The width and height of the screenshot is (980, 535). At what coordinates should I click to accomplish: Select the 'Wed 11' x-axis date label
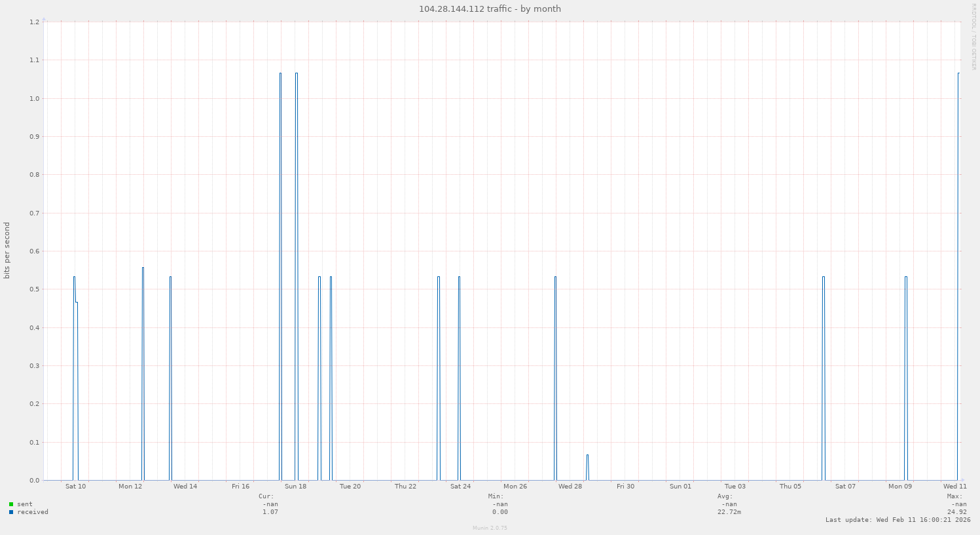pos(954,487)
